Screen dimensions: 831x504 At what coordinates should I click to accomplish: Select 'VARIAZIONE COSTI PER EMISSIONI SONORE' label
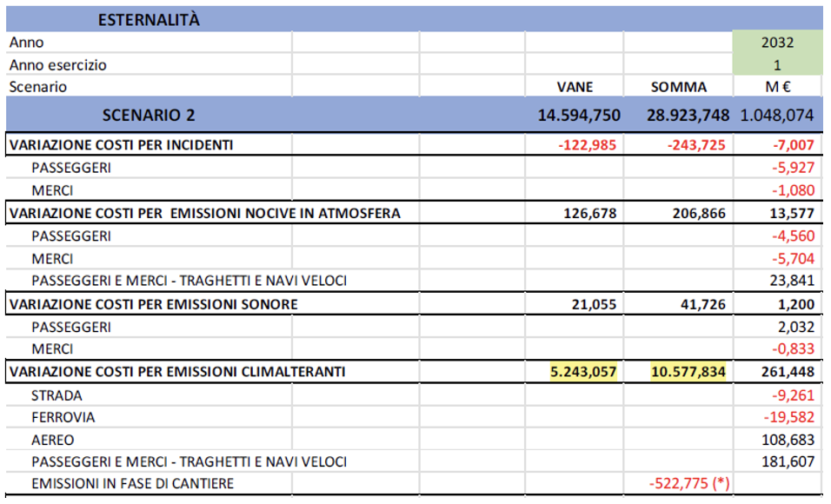153,304
